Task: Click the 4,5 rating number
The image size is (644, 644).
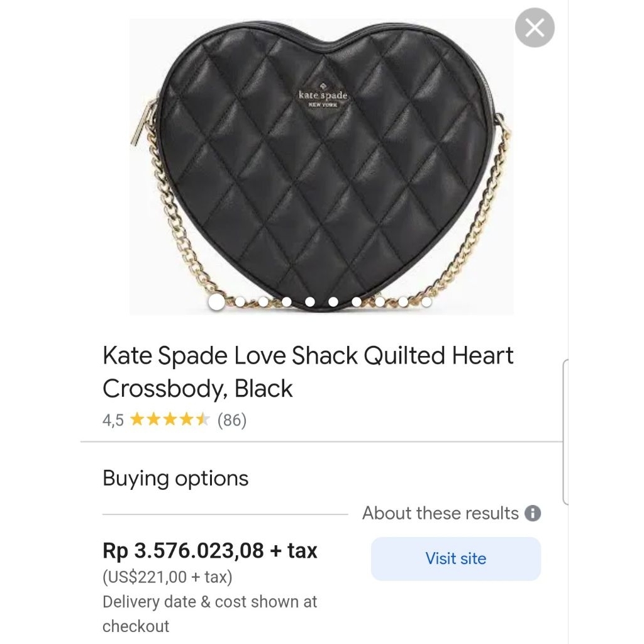Action: [x=112, y=419]
